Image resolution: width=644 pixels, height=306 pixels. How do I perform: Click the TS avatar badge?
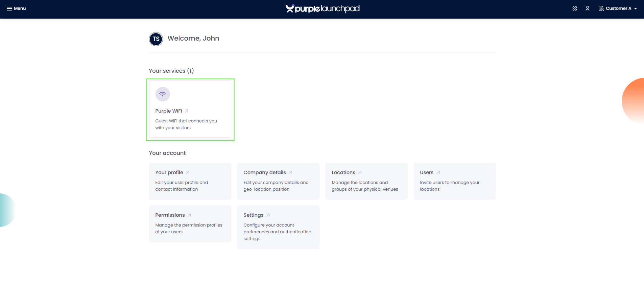156,39
